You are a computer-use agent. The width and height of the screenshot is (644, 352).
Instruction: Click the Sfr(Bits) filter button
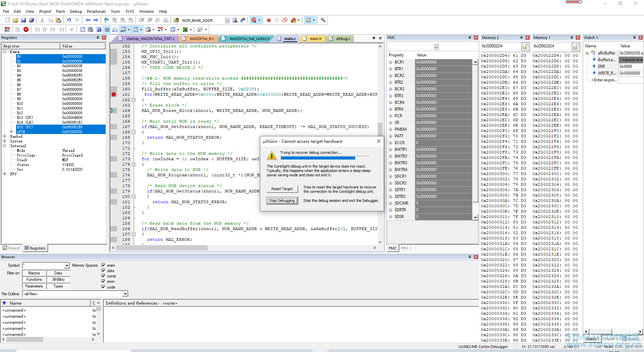pyautogui.click(x=58, y=279)
